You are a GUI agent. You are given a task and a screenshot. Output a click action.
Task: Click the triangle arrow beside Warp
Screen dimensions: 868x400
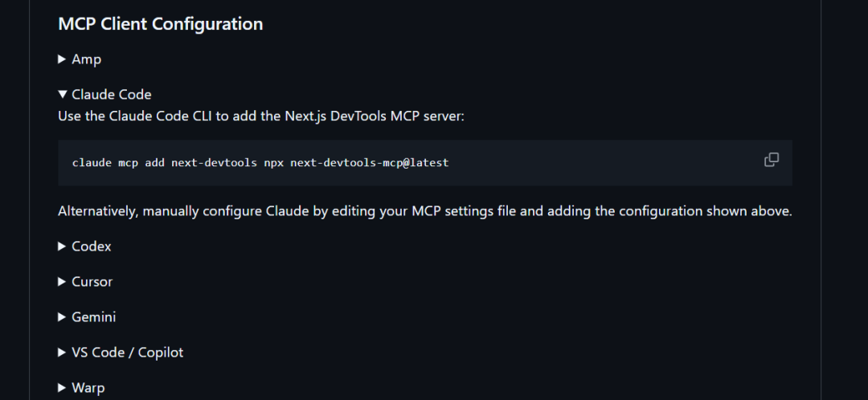point(62,388)
